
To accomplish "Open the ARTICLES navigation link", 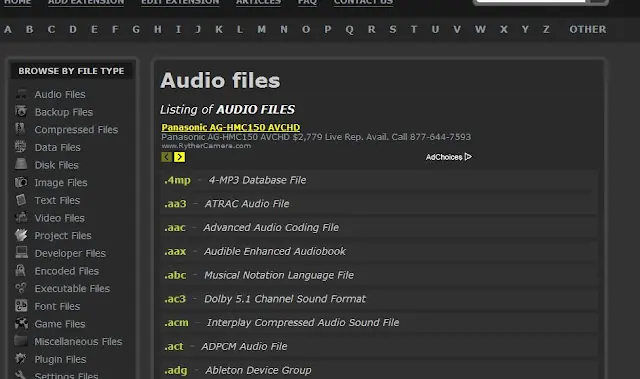I will [x=258, y=2].
